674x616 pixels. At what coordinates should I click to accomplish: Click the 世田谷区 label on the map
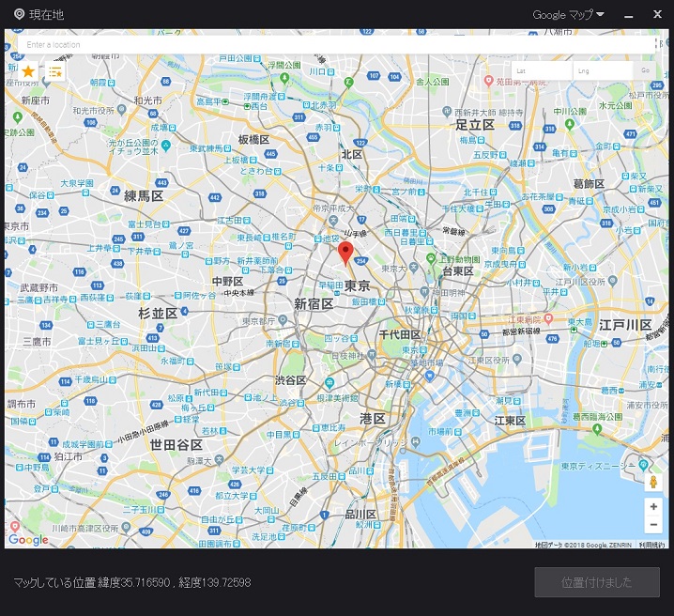click(x=176, y=444)
